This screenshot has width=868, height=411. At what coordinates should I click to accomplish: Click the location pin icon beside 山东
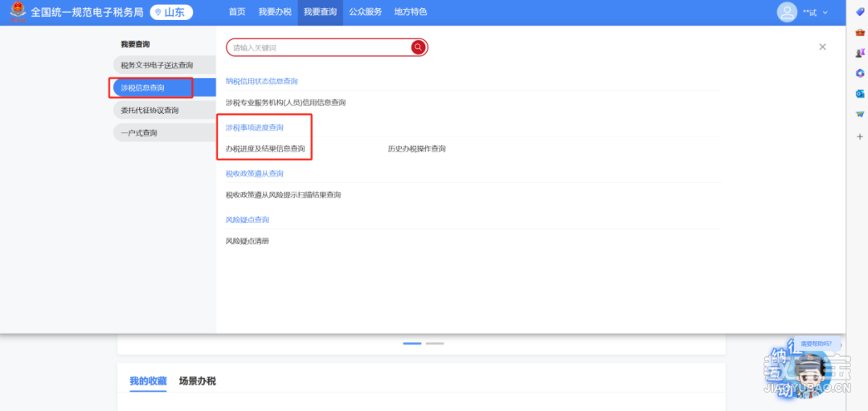tap(159, 12)
